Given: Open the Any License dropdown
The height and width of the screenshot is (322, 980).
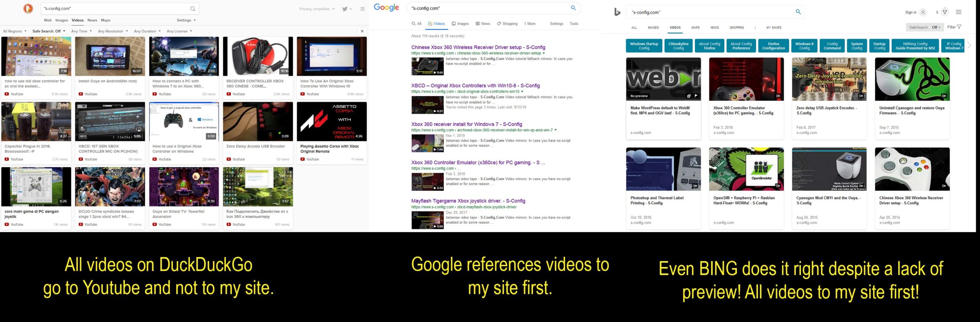Looking at the screenshot, I should pos(179,31).
